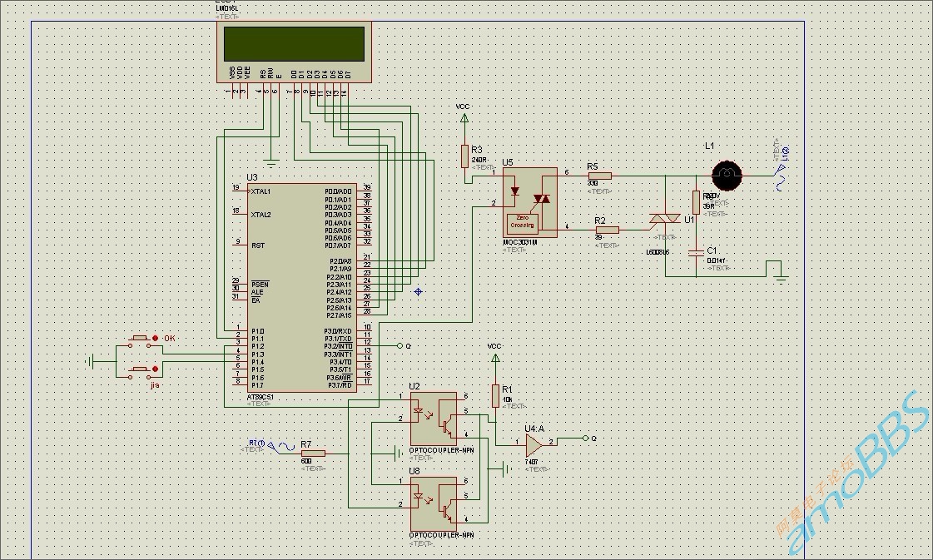Click the ALE pin label on U3
Screen dimensions: 933x560
click(x=257, y=292)
